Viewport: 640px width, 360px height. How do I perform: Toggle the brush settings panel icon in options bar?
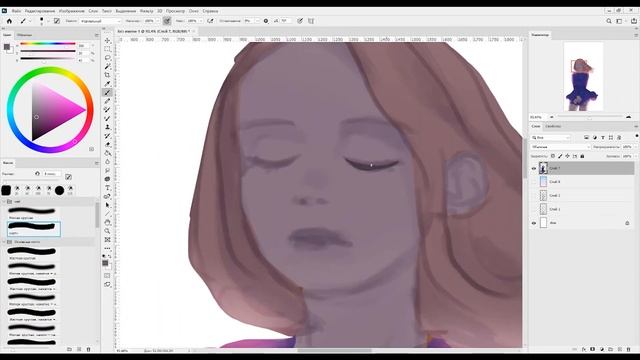pyautogui.click(x=57, y=21)
